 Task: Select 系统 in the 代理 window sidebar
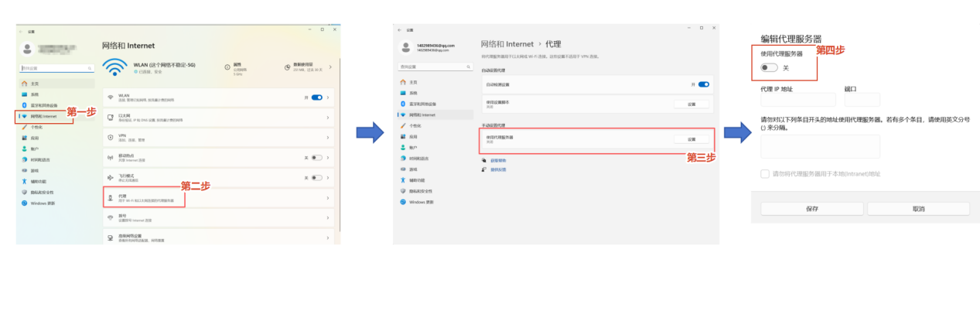point(435,93)
